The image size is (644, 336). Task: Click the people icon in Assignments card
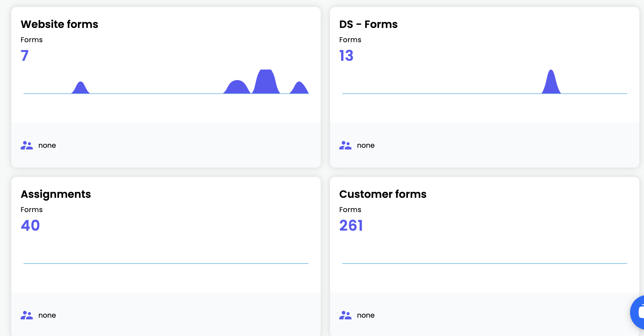pos(27,315)
